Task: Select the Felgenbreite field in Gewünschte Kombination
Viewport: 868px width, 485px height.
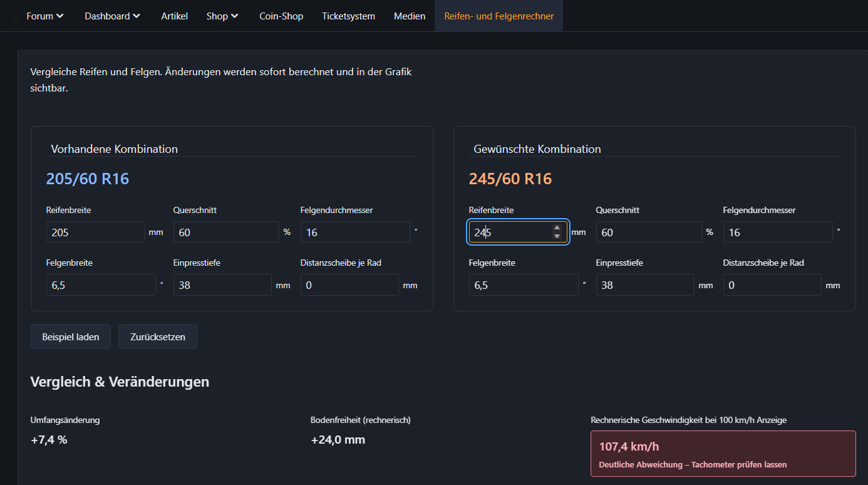Action: (x=524, y=284)
